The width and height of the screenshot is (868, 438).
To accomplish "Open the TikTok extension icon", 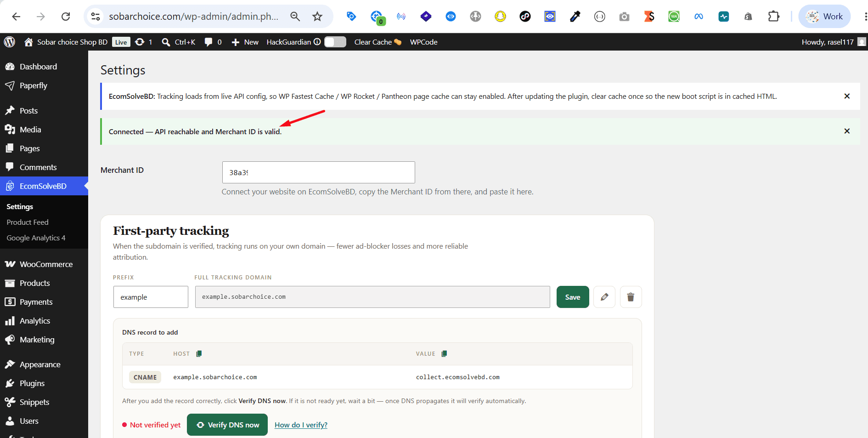I will (525, 17).
